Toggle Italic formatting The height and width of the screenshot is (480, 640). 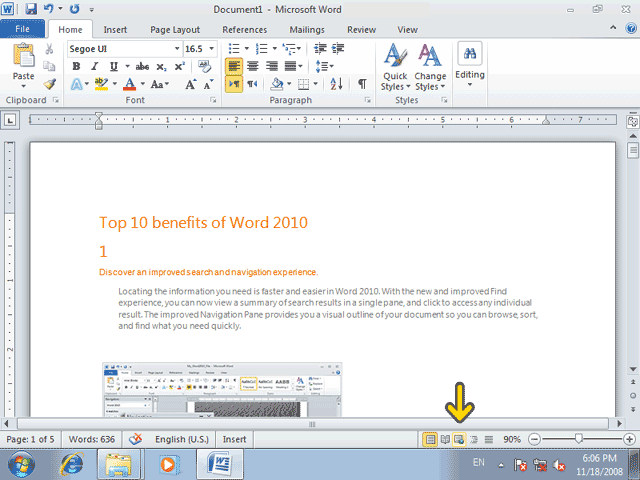tap(95, 67)
